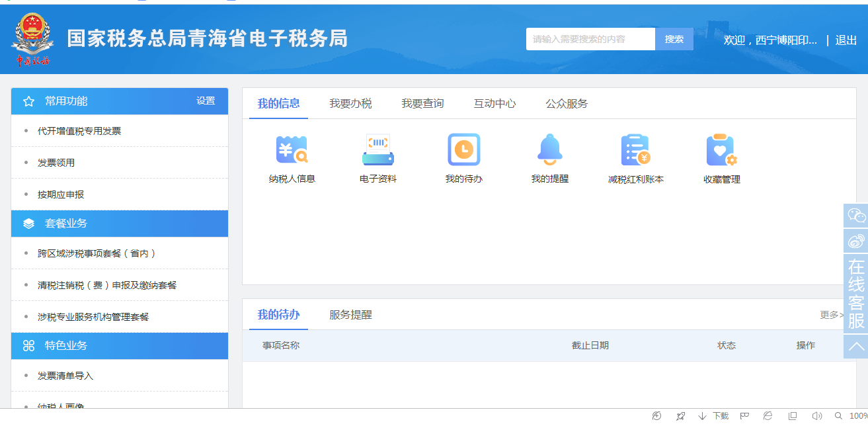Click the scroll-to-top arrow button
868x424 pixels.
click(856, 347)
